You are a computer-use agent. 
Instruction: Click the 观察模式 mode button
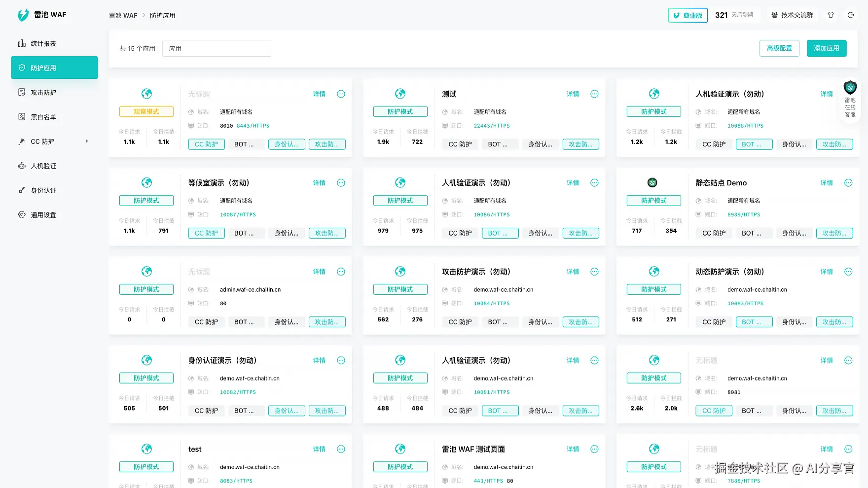146,112
